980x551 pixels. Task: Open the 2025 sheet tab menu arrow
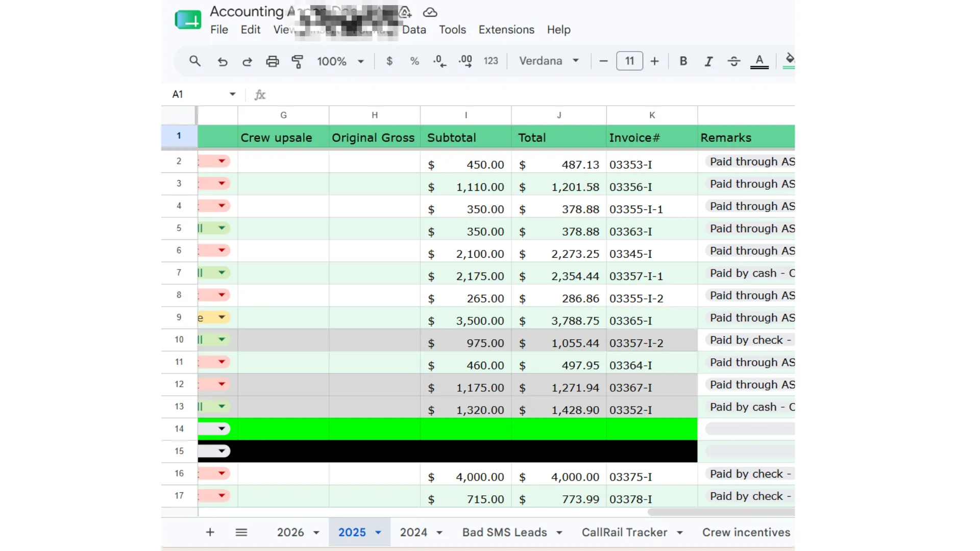[x=378, y=533]
